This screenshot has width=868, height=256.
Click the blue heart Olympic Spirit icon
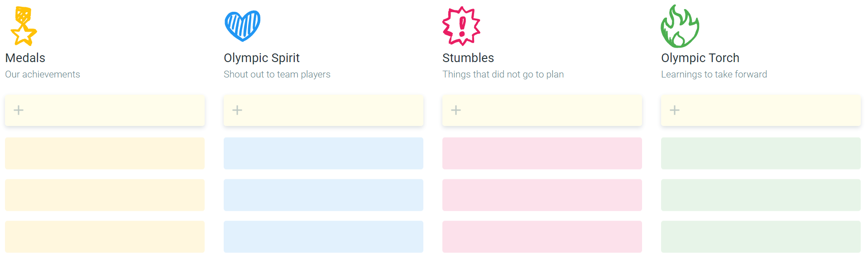243,26
